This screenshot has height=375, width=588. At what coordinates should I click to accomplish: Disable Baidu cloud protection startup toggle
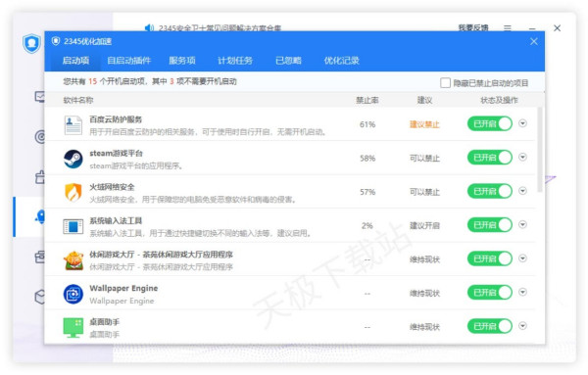tap(490, 123)
